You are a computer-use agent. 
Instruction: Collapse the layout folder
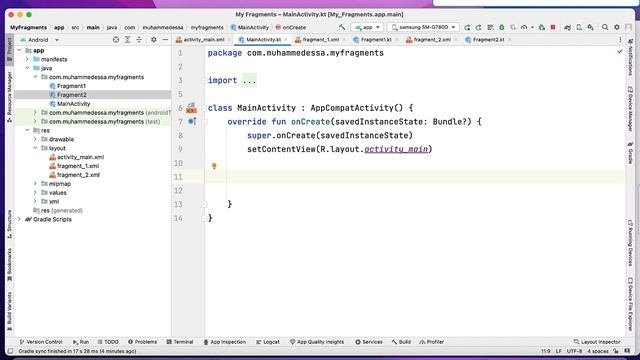coord(35,148)
